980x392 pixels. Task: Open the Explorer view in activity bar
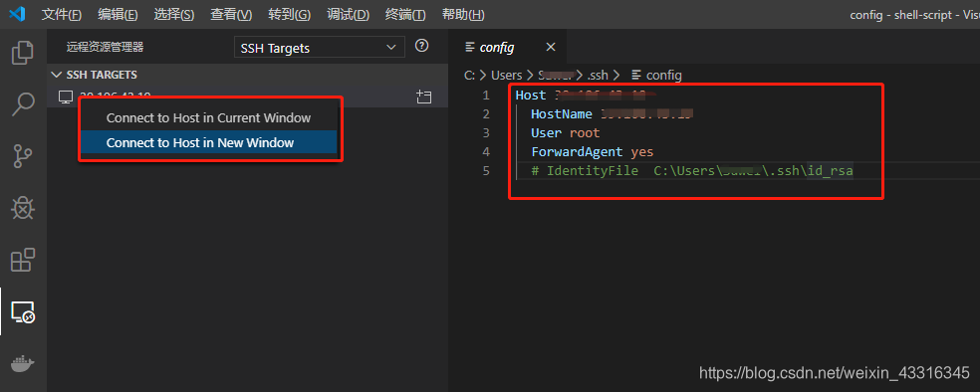point(23,53)
